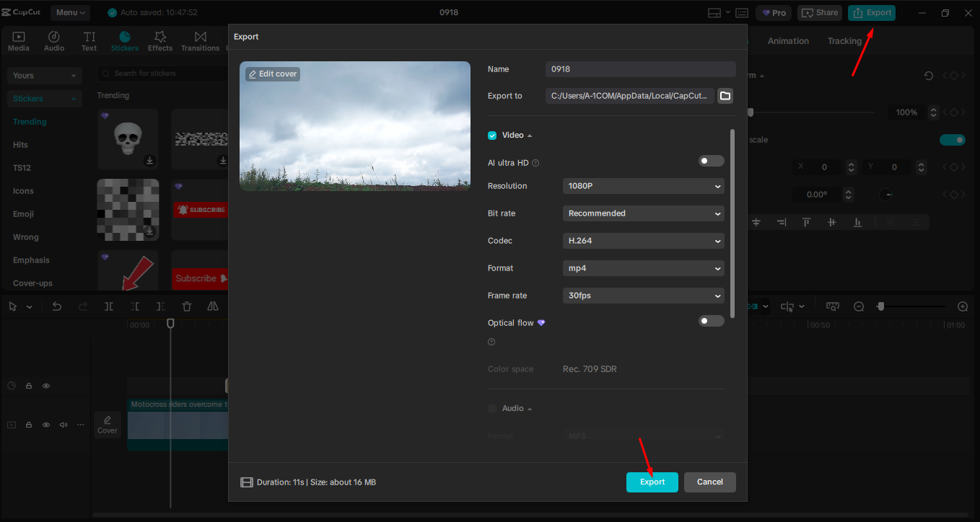Click the AI ultra HD info icon
This screenshot has height=522, width=980.
(535, 163)
